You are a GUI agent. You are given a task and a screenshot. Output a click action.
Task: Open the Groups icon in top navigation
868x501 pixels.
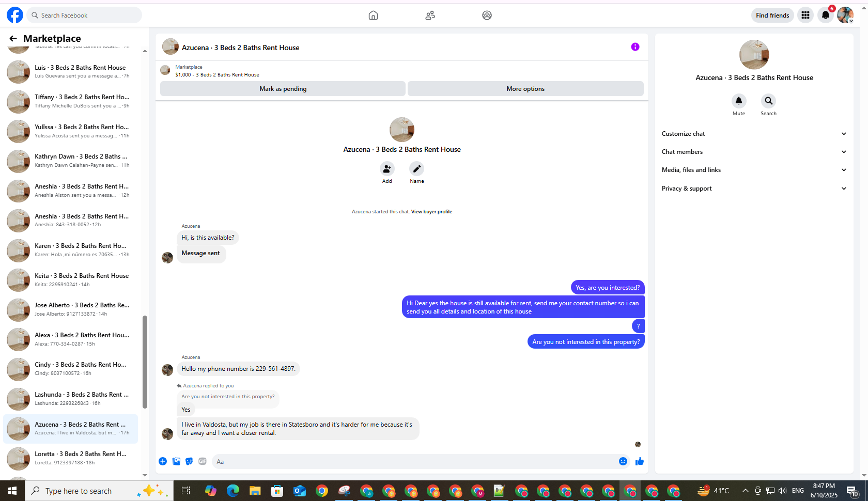[x=487, y=15]
